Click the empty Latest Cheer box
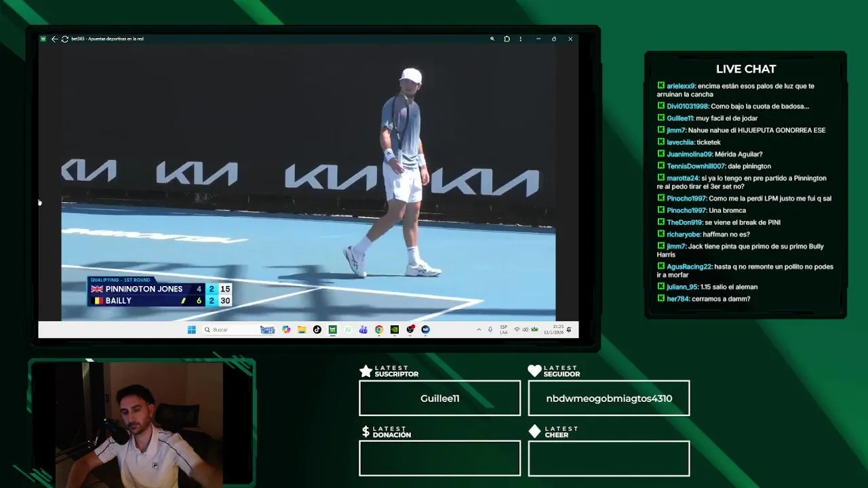Viewport: 868px width, 488px height. [609, 458]
